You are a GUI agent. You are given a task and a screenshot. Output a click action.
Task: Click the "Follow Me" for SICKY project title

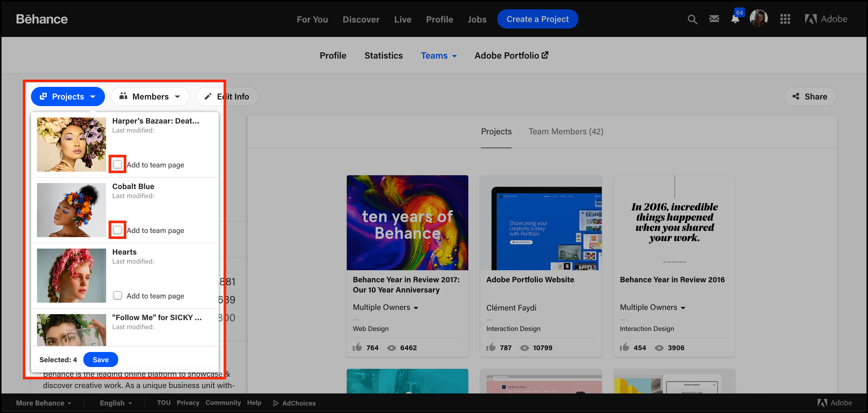(x=157, y=318)
